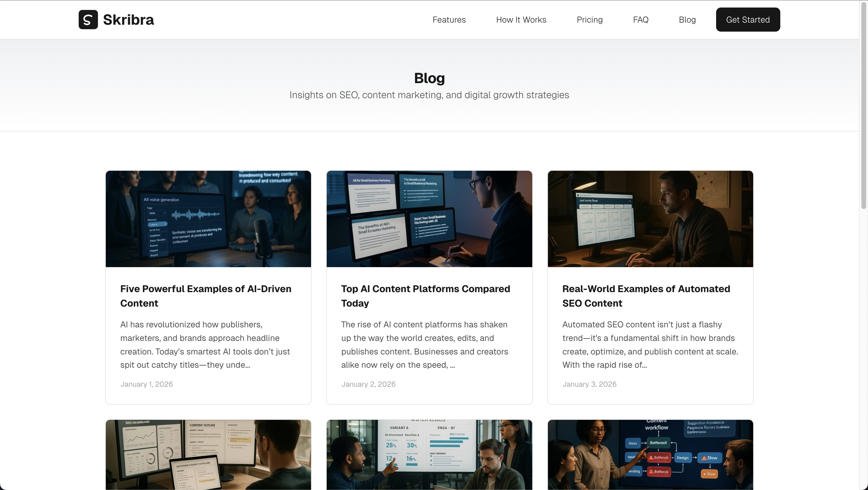
Task: Select Blog in the navigation bar
Action: (687, 20)
